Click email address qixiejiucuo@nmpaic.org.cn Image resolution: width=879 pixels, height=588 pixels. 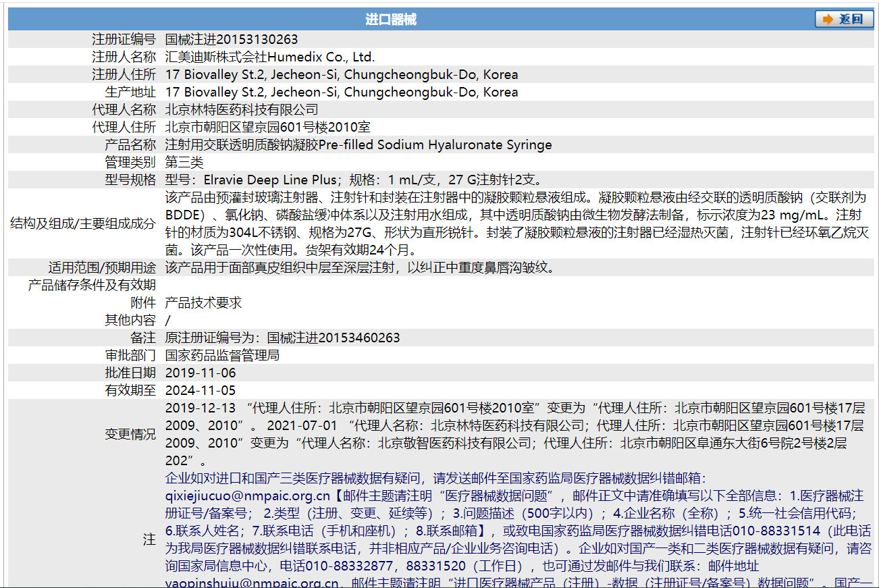pos(248,496)
